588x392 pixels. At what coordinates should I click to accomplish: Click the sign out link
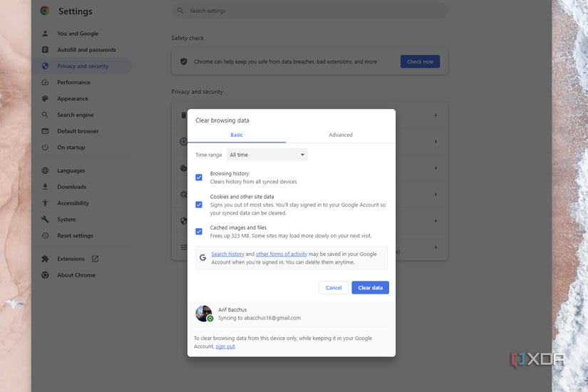tap(225, 346)
